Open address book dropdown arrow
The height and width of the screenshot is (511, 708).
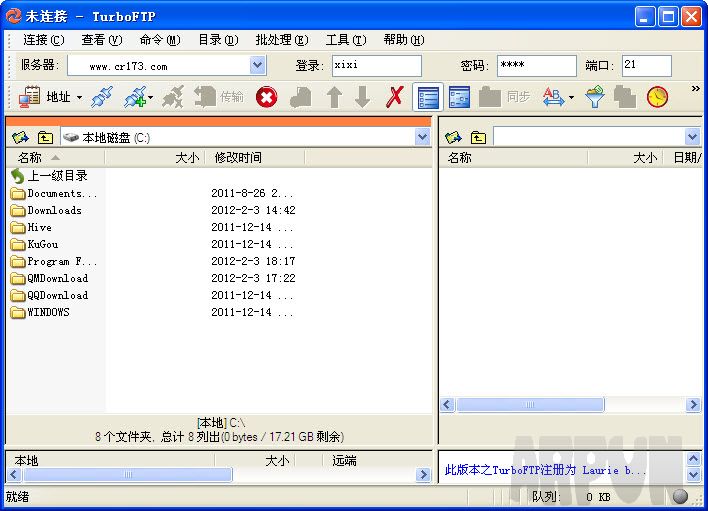point(79,98)
